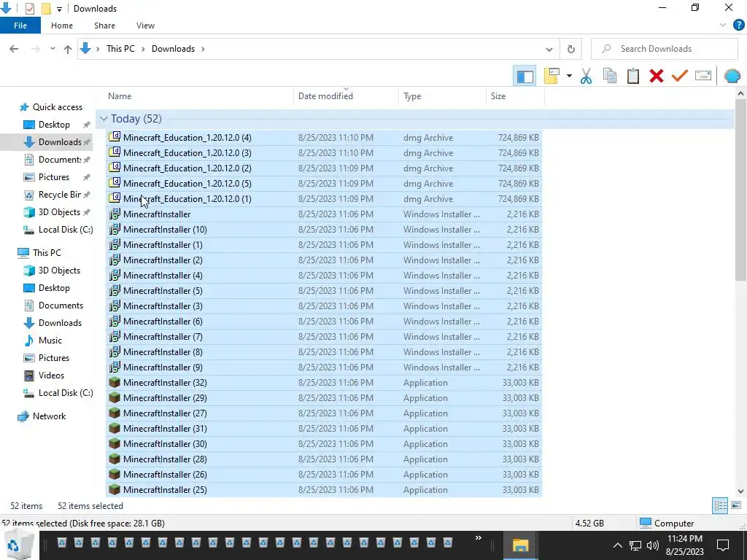The width and height of the screenshot is (747, 560).
Task: Click Downloads in the breadcrumb path
Action: (x=173, y=49)
